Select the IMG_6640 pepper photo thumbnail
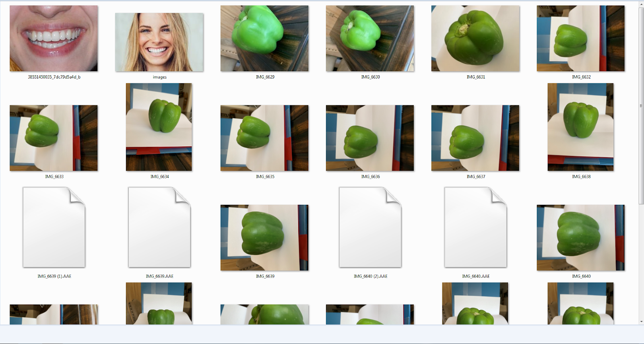The width and height of the screenshot is (644, 344). pyautogui.click(x=581, y=238)
